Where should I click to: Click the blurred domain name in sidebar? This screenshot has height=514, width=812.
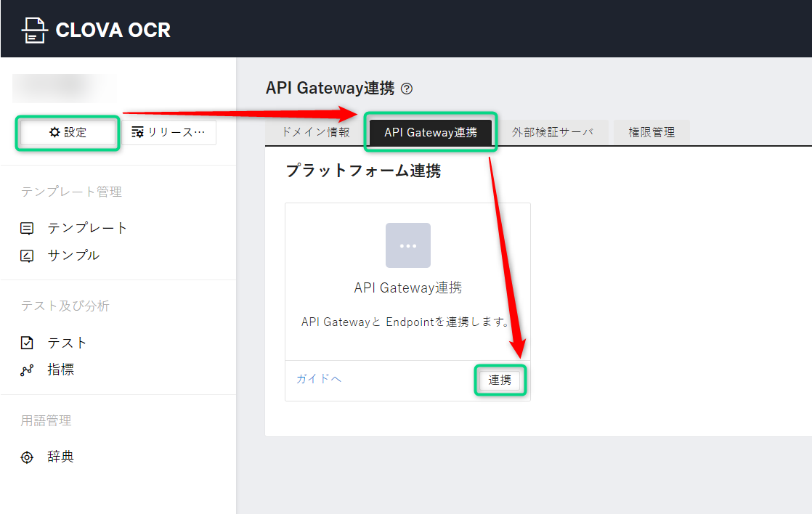coord(64,88)
